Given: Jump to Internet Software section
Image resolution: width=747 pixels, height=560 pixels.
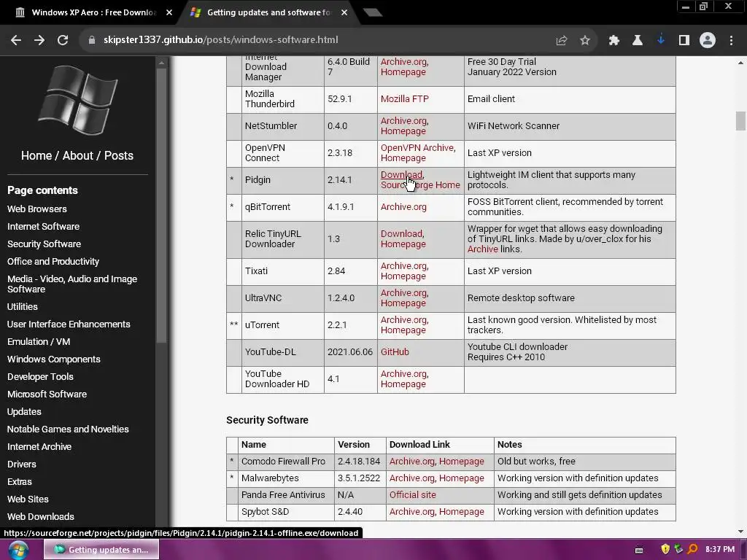Looking at the screenshot, I should pos(43,227).
